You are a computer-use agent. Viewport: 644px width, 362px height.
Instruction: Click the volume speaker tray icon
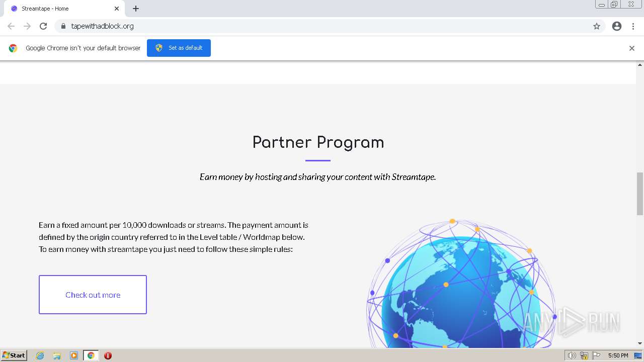coord(572,355)
